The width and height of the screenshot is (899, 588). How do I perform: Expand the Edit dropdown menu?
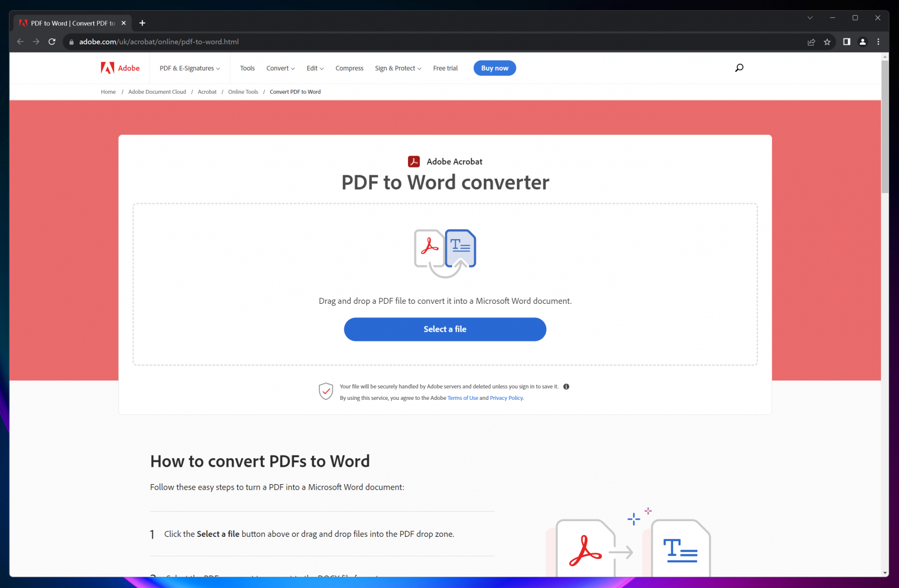315,69
